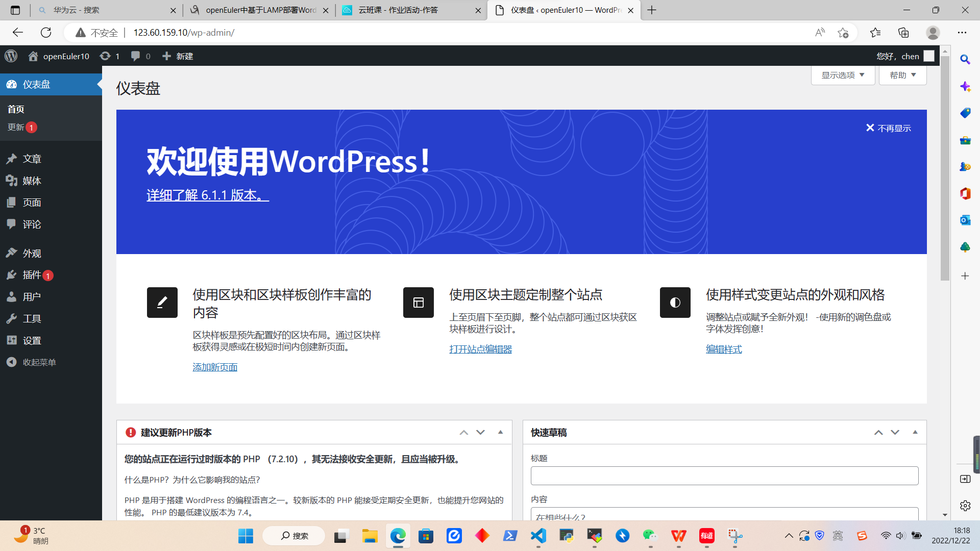
Task: Switch to 云班课 browser tab
Action: [x=398, y=10]
